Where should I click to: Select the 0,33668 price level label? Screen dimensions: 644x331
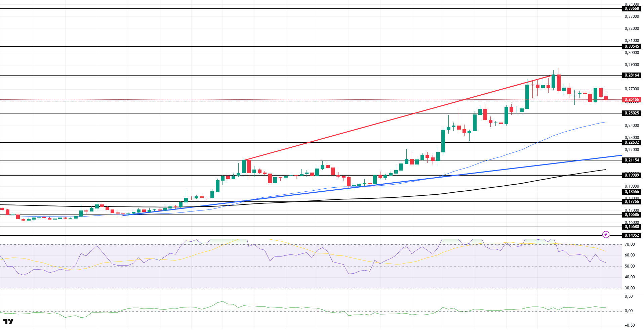(x=632, y=9)
